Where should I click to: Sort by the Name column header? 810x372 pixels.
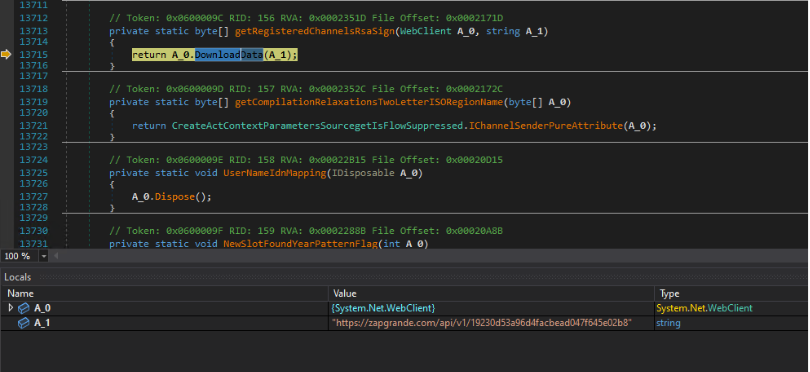21,293
